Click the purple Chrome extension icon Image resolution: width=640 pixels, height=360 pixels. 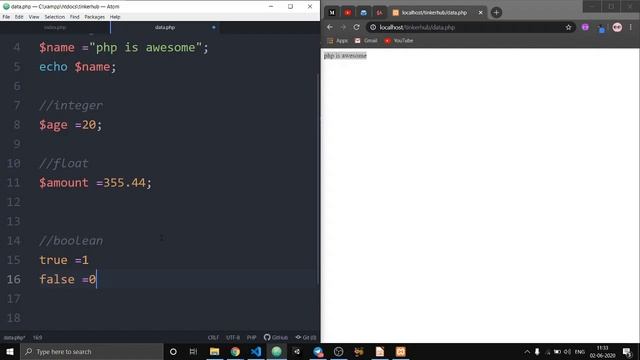click(x=585, y=27)
